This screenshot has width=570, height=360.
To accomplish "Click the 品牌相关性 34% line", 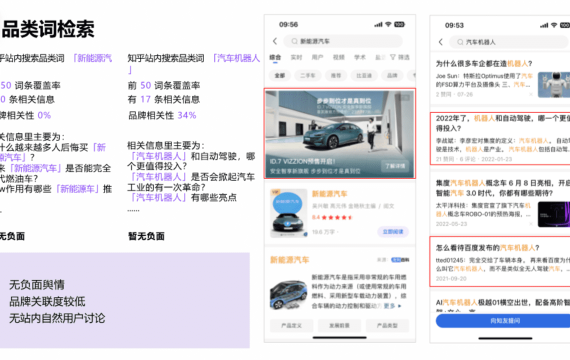I will tap(162, 115).
